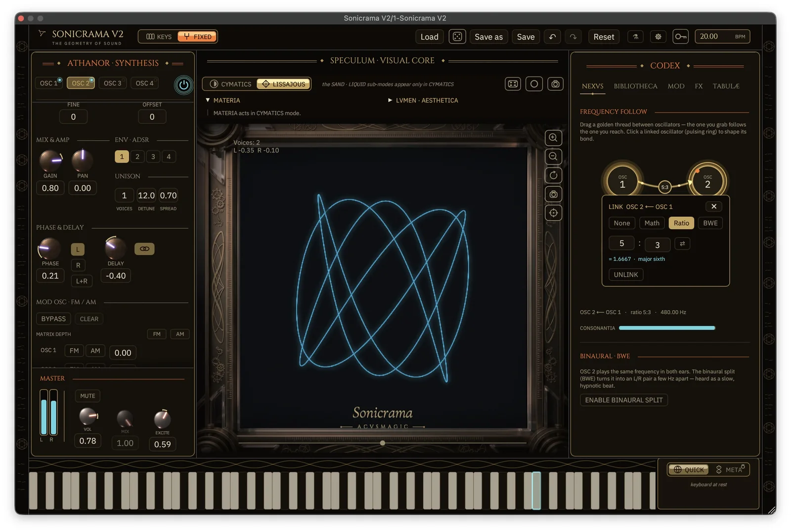The width and height of the screenshot is (791, 532).
Task: Turn the GAIN knob
Action: [x=50, y=160]
